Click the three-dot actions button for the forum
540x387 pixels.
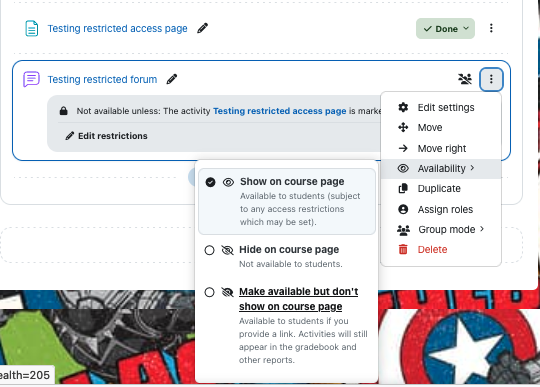(491, 79)
